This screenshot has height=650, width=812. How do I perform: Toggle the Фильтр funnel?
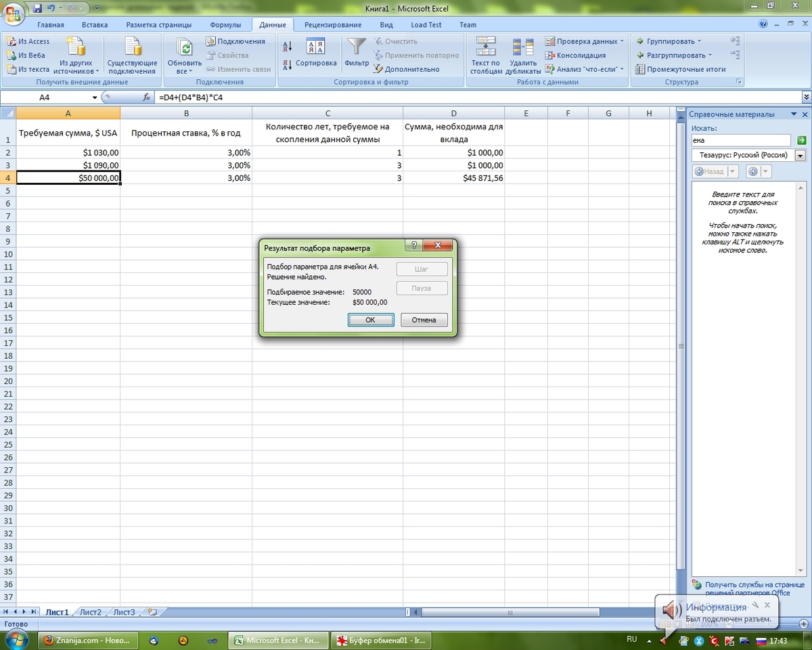coord(357,53)
